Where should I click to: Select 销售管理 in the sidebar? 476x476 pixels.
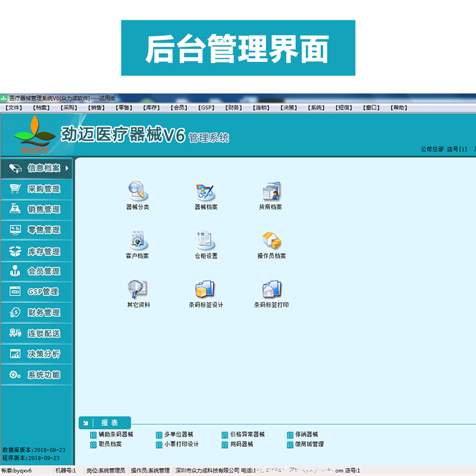tap(36, 209)
